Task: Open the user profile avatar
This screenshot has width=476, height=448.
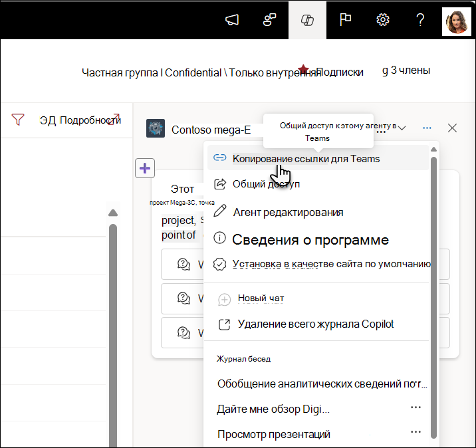Action: [x=457, y=22]
